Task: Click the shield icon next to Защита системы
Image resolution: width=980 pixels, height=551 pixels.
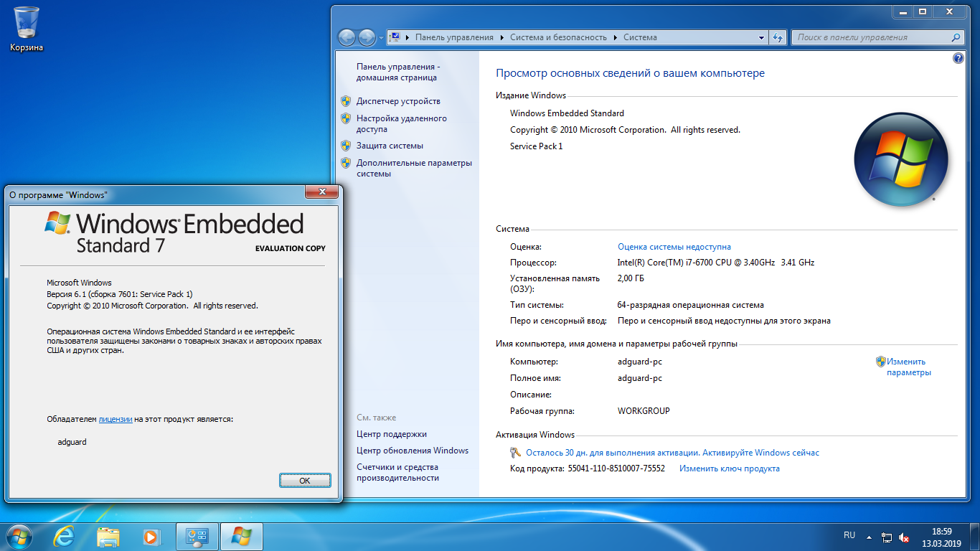Action: click(x=345, y=146)
